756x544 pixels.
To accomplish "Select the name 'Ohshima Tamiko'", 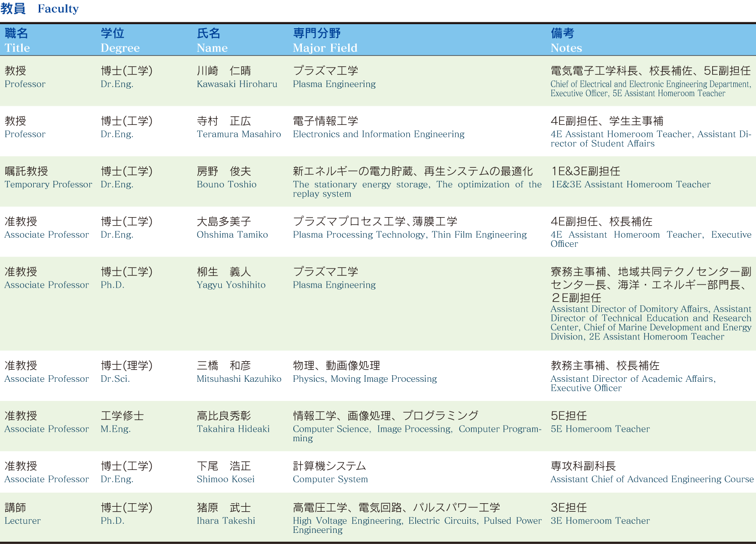I will coord(232,235).
